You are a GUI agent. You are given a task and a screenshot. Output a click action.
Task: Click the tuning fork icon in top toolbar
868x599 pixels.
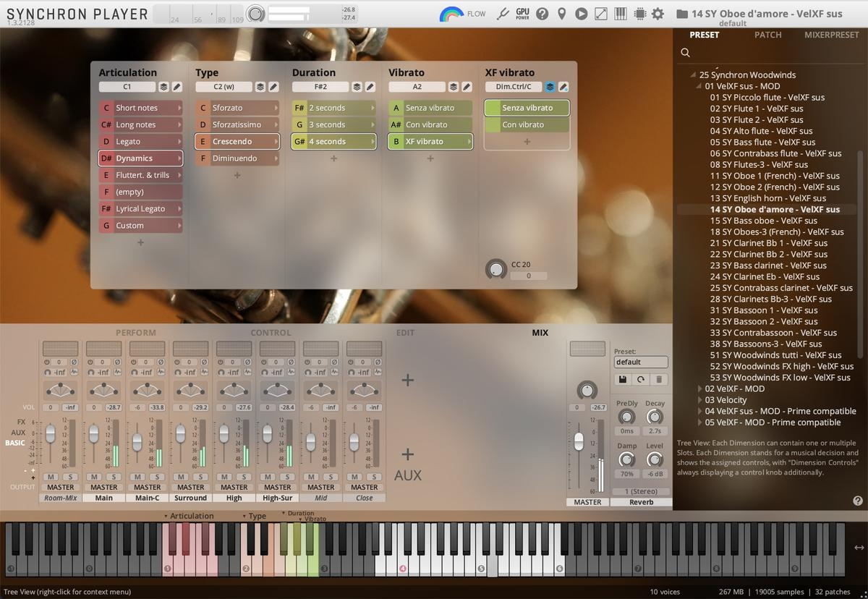pos(503,14)
